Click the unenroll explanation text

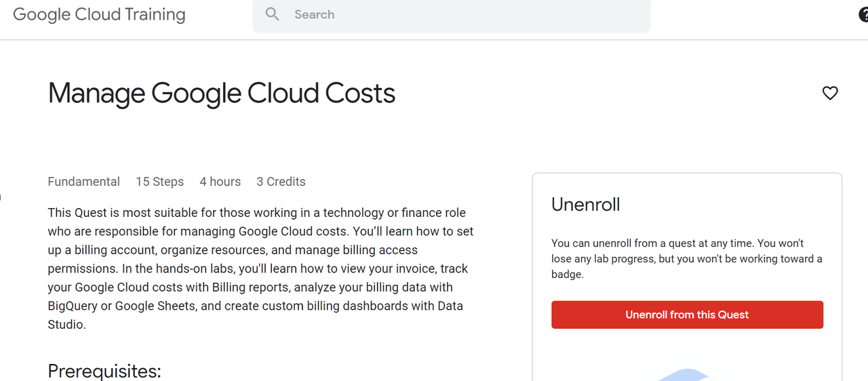coord(687,259)
